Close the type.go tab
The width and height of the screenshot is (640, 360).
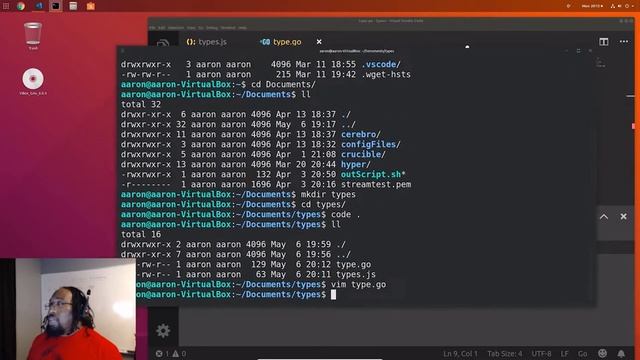[x=319, y=42]
